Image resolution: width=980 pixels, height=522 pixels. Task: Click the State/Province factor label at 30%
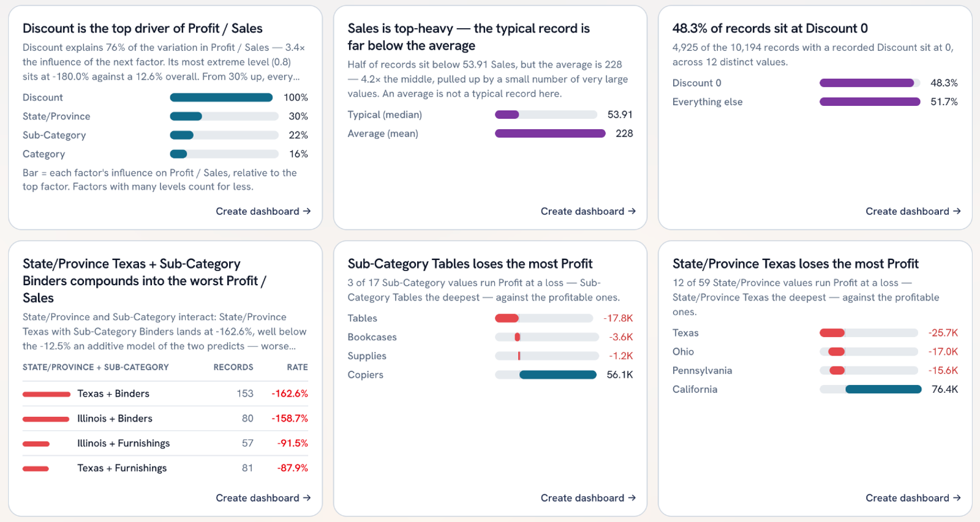pos(56,116)
